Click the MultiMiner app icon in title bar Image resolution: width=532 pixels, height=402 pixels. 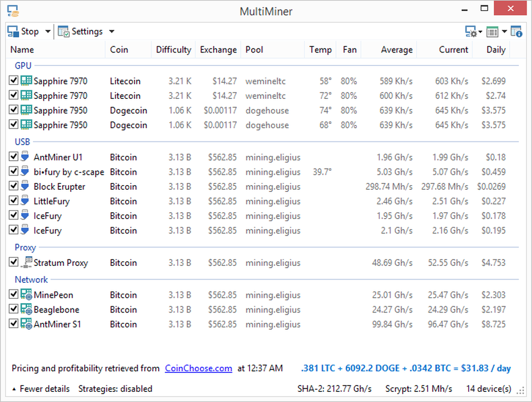(13, 11)
